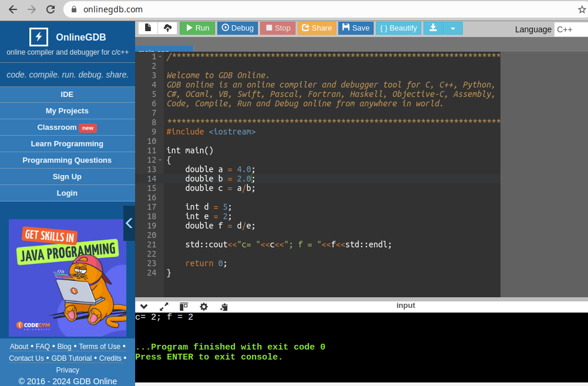The image size is (588, 386).
Task: Open the Language selector showing C++
Action: tap(571, 29)
